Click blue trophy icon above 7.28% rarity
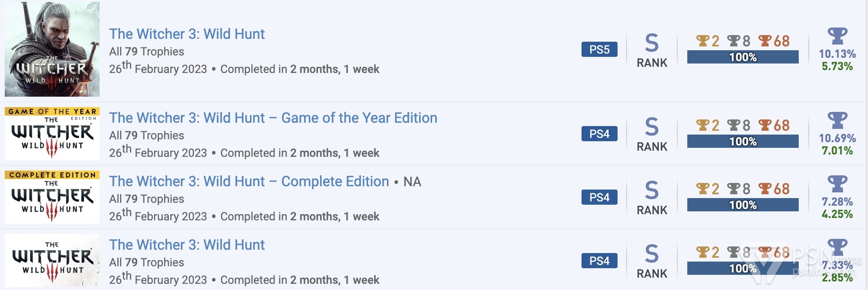The width and height of the screenshot is (868, 290). pyautogui.click(x=837, y=184)
